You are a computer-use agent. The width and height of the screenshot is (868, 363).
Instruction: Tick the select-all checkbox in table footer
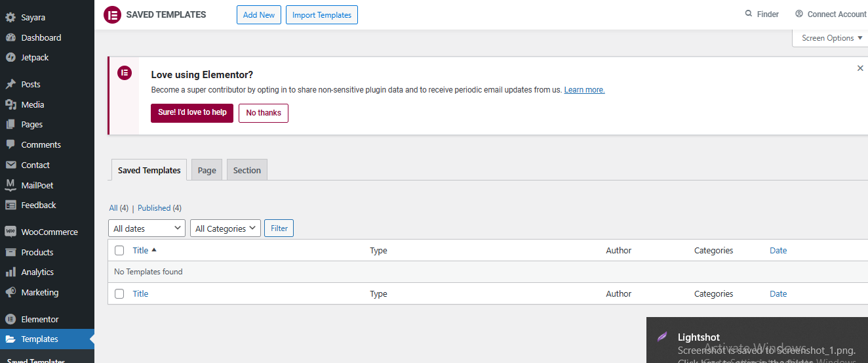tap(119, 293)
